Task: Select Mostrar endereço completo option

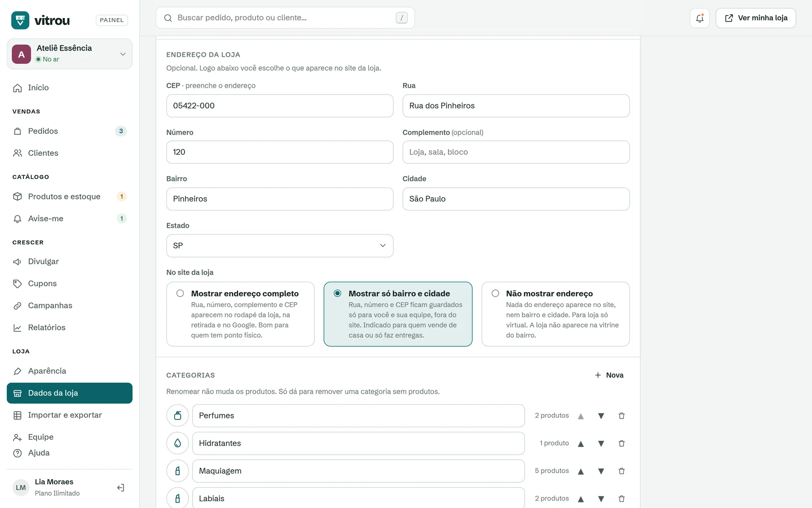Action: pos(240,314)
